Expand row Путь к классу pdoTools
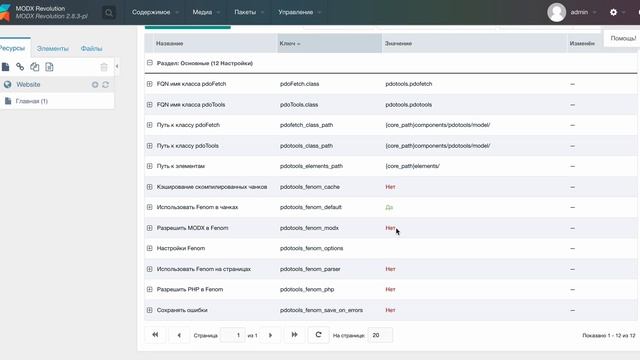The width and height of the screenshot is (640, 360). 149,146
